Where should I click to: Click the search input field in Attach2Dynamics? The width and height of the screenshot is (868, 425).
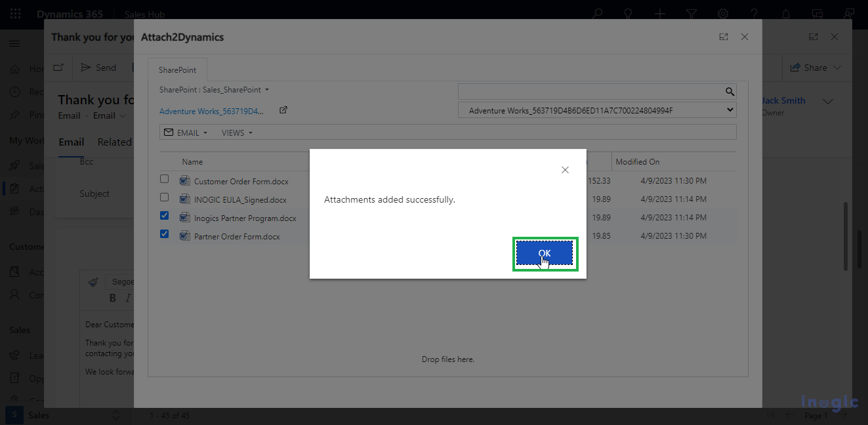point(590,92)
